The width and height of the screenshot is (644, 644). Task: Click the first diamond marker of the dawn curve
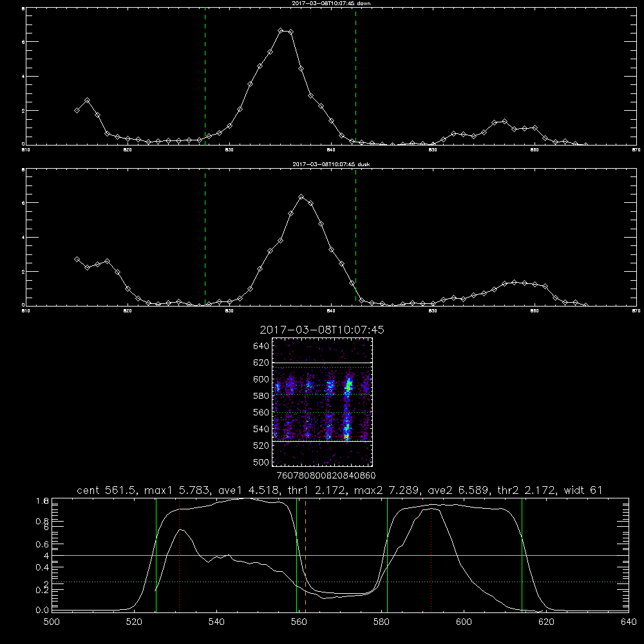coord(77,111)
